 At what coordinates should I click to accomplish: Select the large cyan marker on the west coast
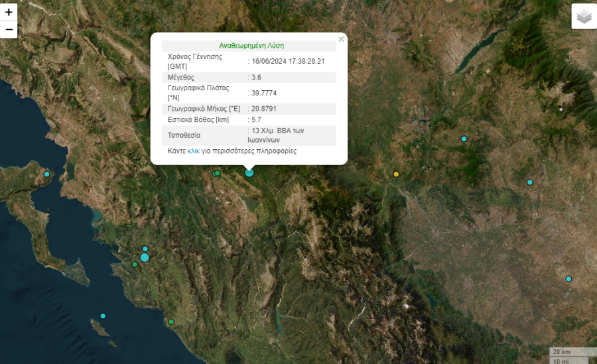(x=145, y=257)
